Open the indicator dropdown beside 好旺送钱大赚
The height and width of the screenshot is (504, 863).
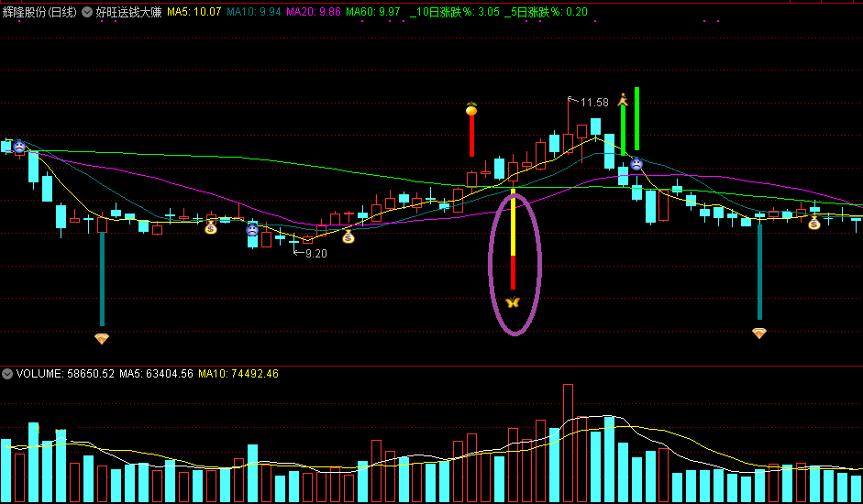[87, 12]
